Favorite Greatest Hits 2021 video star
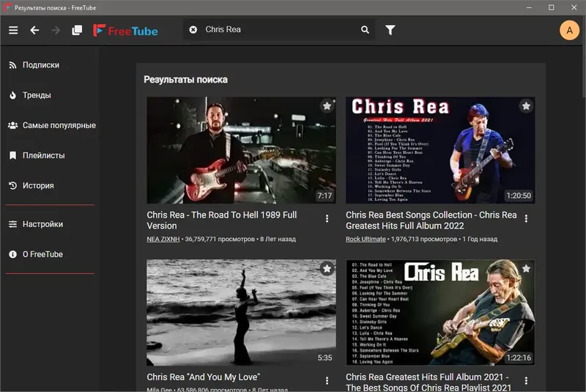The height and width of the screenshot is (392, 586). 526,269
